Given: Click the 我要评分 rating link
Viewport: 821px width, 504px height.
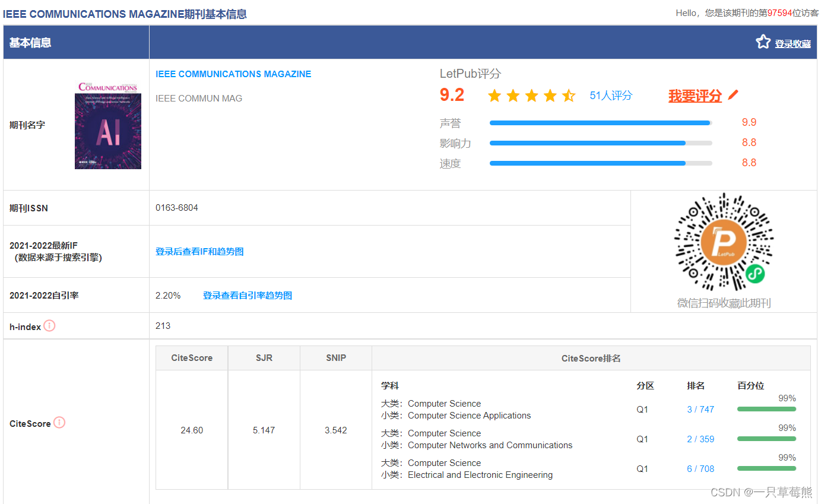Looking at the screenshot, I should 695,96.
